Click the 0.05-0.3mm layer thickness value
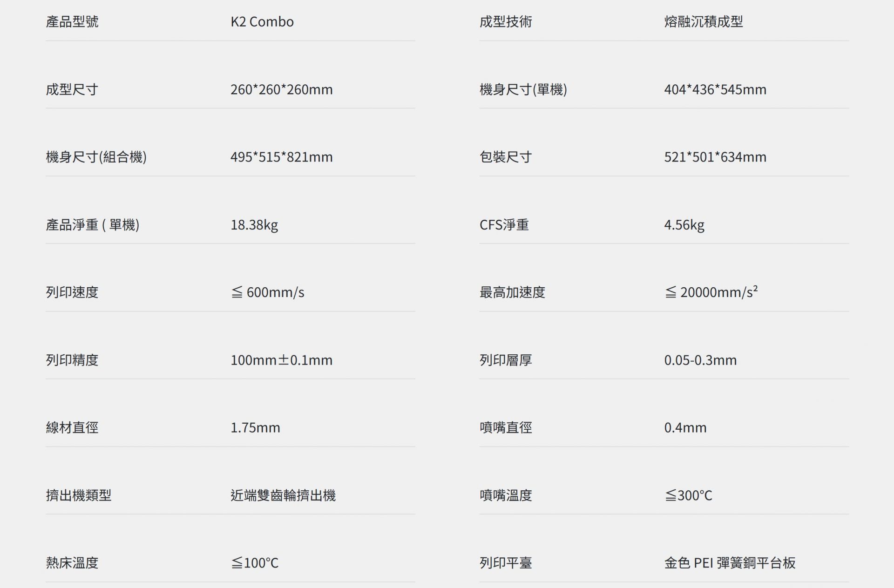 (700, 360)
